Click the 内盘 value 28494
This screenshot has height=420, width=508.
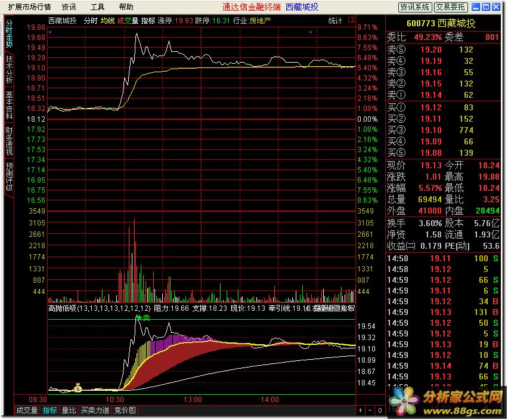coord(488,211)
